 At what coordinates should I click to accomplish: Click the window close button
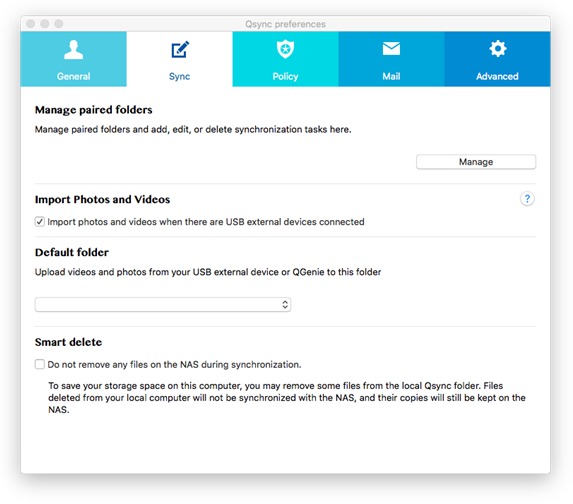click(x=31, y=24)
